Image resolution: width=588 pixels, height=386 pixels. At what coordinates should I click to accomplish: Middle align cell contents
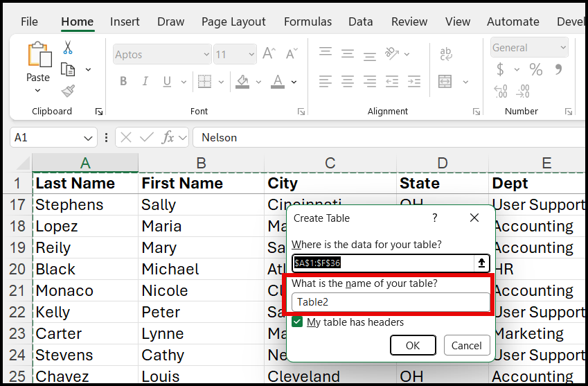(348, 53)
